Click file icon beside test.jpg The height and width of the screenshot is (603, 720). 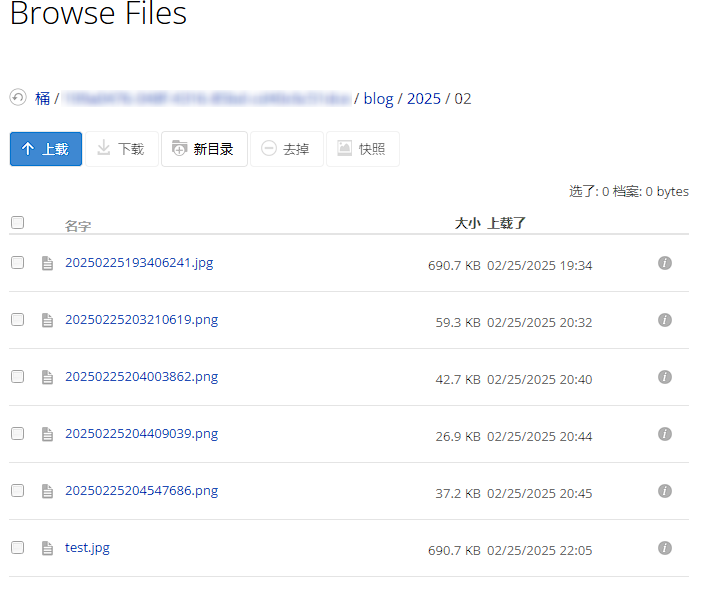[x=46, y=549]
